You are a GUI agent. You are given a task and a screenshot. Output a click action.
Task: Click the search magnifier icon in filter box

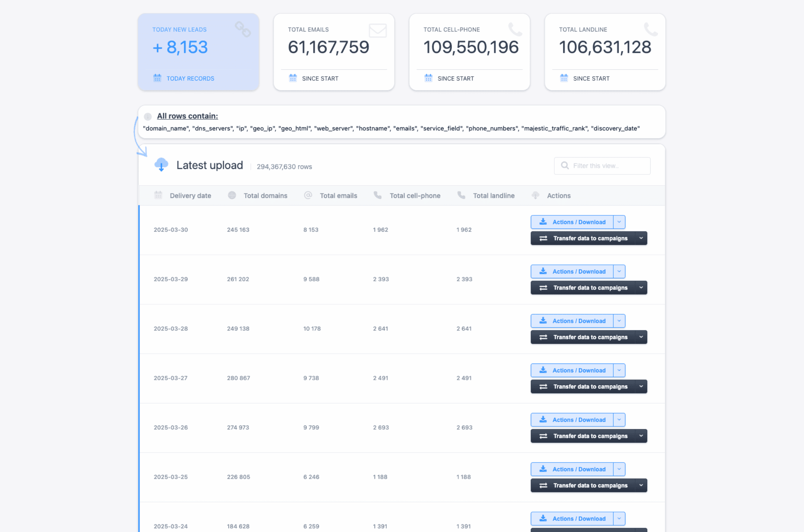point(565,166)
